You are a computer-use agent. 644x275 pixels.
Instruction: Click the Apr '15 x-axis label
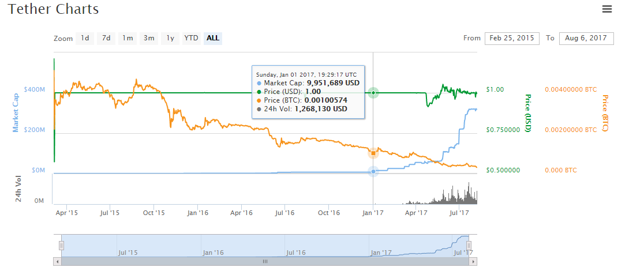pos(66,213)
